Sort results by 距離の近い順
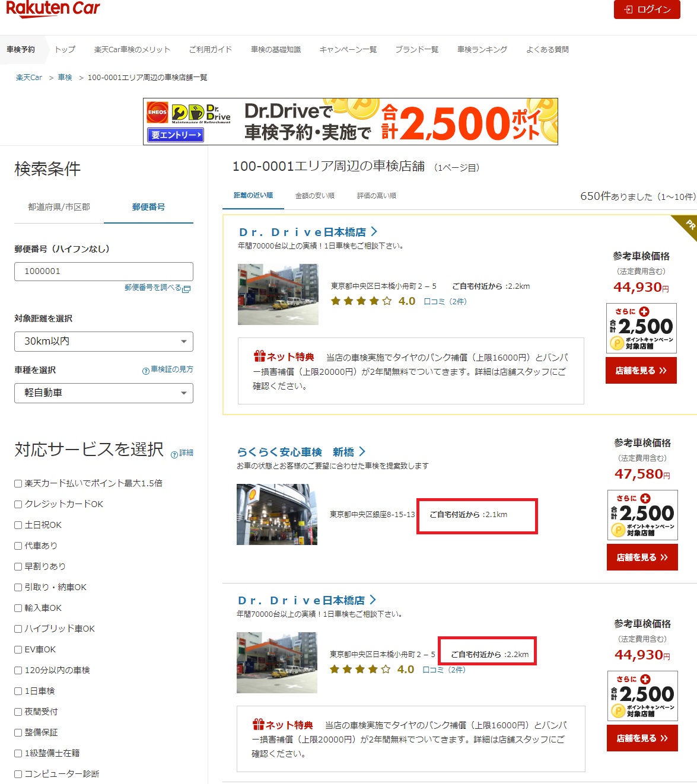The image size is (697, 784). point(253,196)
